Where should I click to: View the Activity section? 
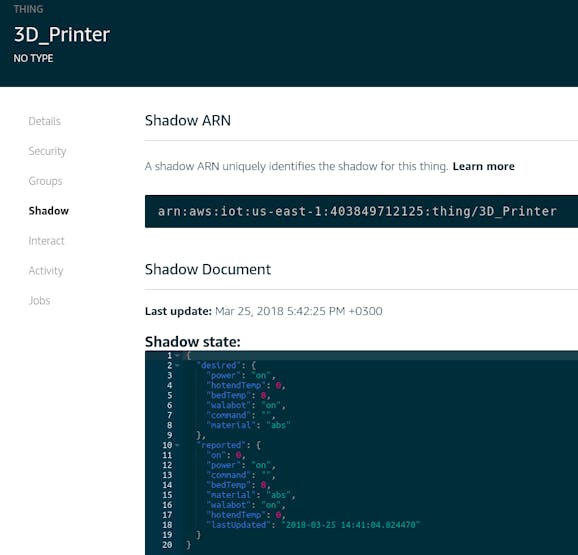[46, 270]
